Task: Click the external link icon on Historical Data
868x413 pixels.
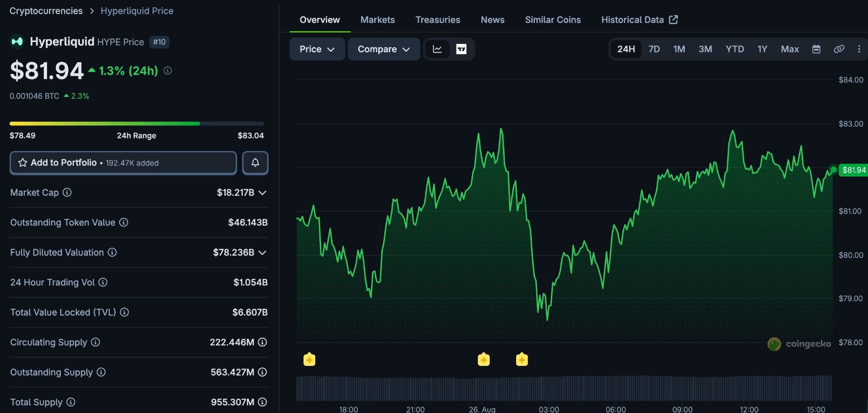Action: pyautogui.click(x=673, y=19)
